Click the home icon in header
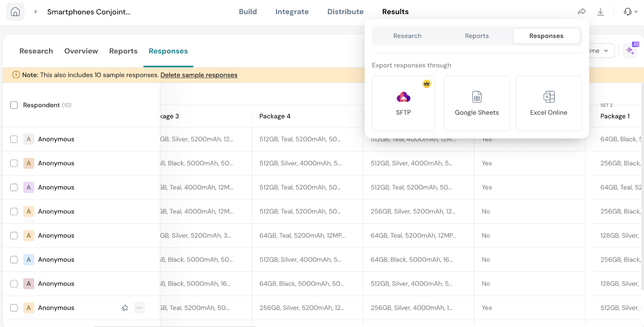The width and height of the screenshot is (644, 327). coord(15,12)
